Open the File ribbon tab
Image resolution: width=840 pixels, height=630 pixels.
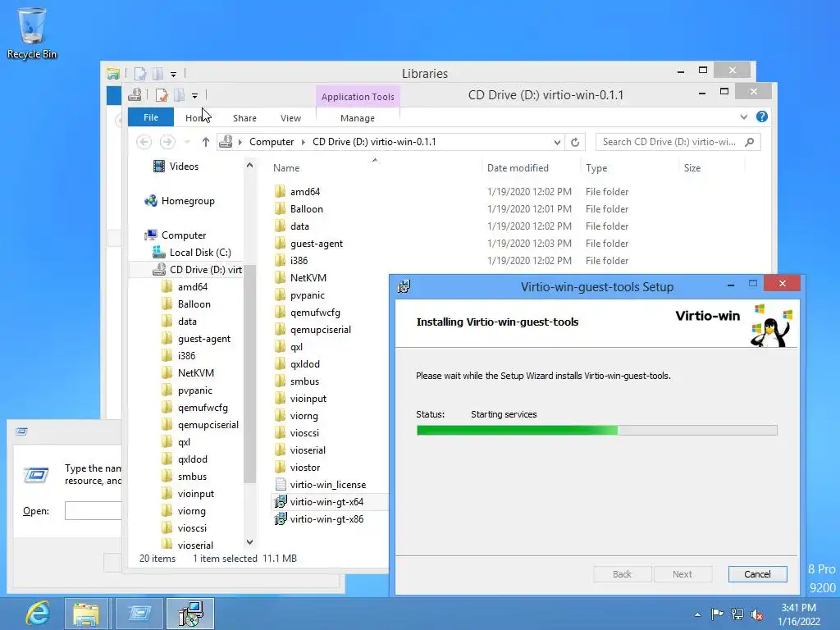click(151, 117)
